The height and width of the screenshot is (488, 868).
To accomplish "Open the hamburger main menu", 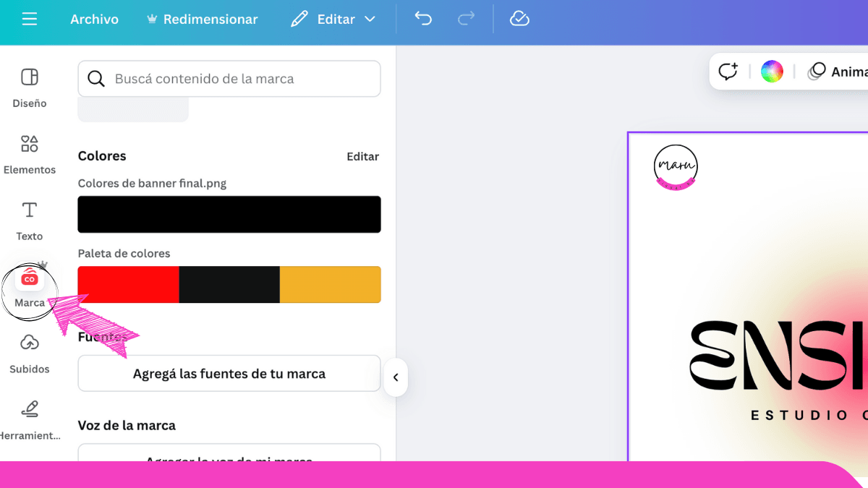I will pos(30,20).
